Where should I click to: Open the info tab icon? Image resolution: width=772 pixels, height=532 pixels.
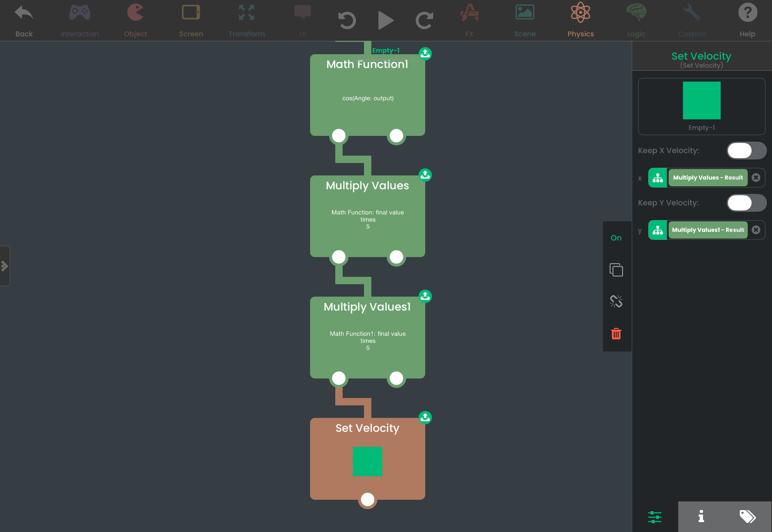coord(701,516)
